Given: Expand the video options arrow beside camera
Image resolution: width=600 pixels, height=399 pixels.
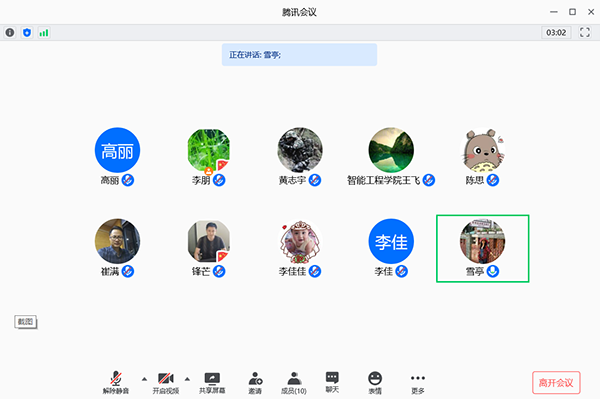Looking at the screenshot, I should (187, 379).
